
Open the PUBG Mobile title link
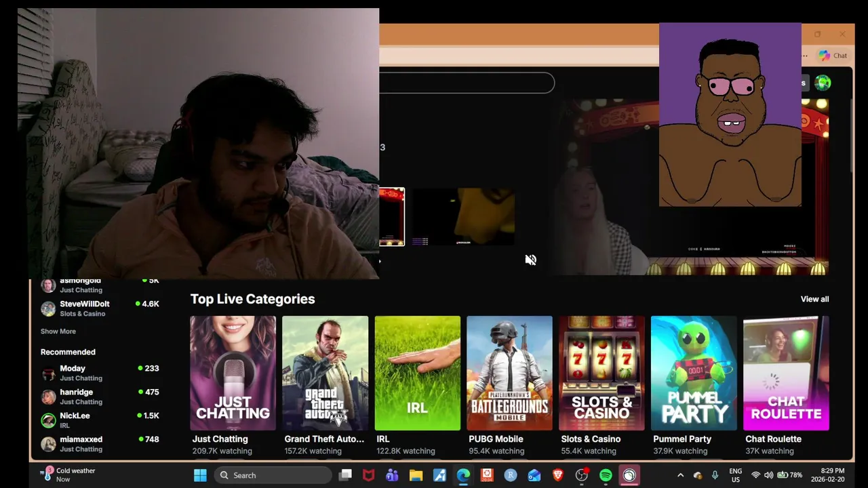[x=496, y=439]
